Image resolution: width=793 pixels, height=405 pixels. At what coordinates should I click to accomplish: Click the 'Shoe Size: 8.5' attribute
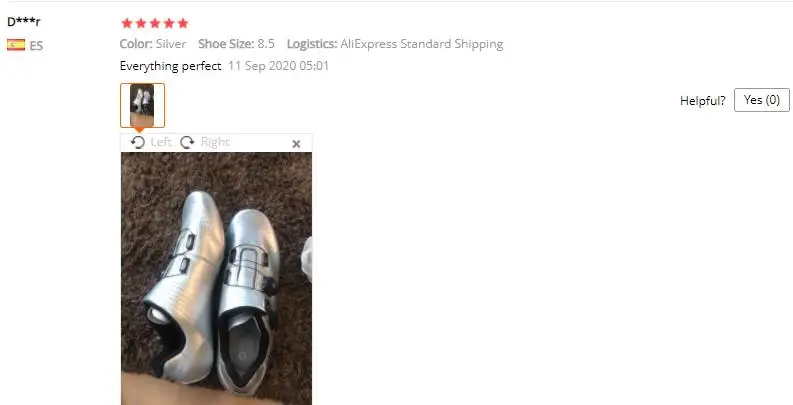[236, 44]
